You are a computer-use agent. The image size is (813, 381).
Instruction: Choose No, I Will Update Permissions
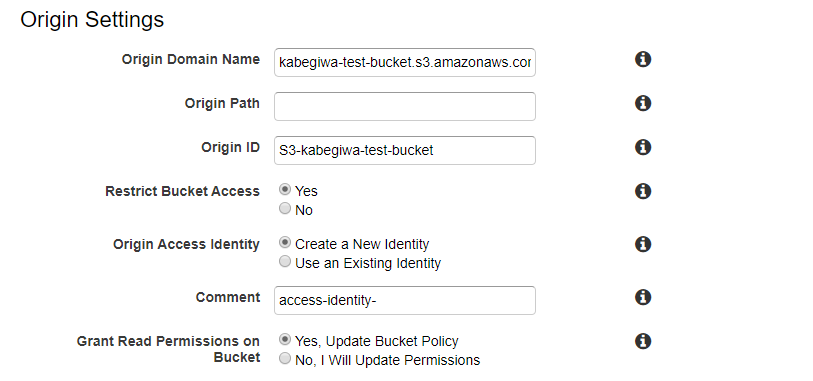coord(285,359)
